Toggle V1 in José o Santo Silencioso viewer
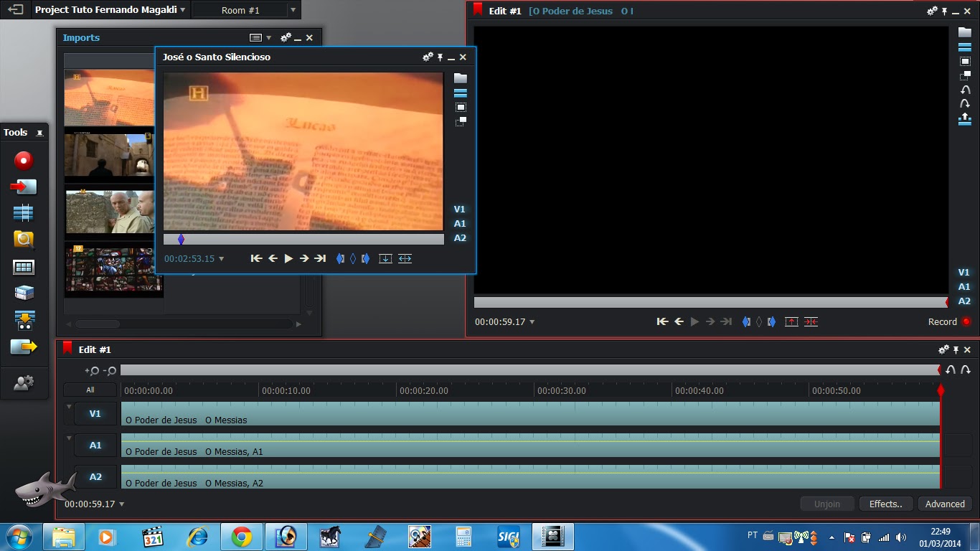Screen dimensions: 980x551 pos(460,209)
